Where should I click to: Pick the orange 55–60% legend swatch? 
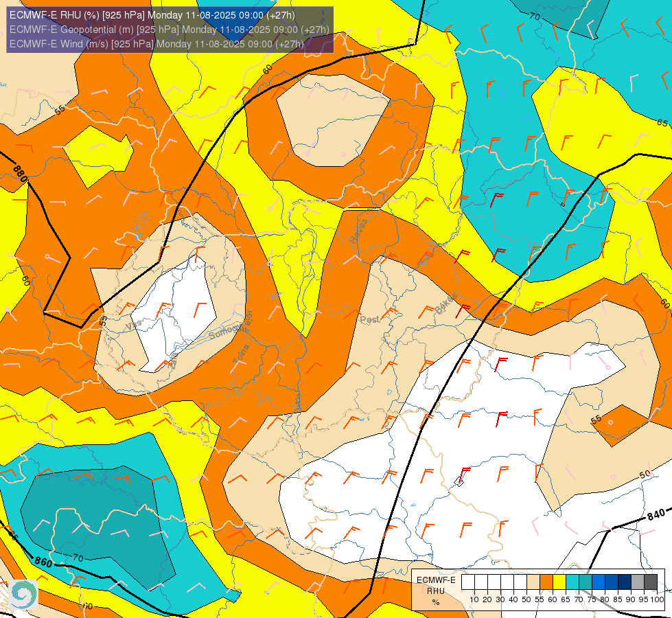coord(546,582)
